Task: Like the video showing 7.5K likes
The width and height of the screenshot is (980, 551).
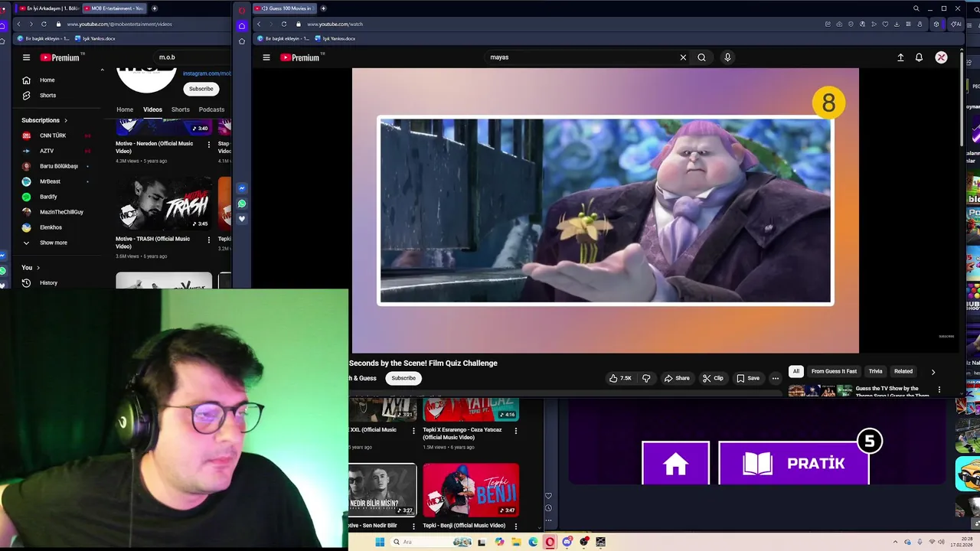Action: (x=620, y=378)
